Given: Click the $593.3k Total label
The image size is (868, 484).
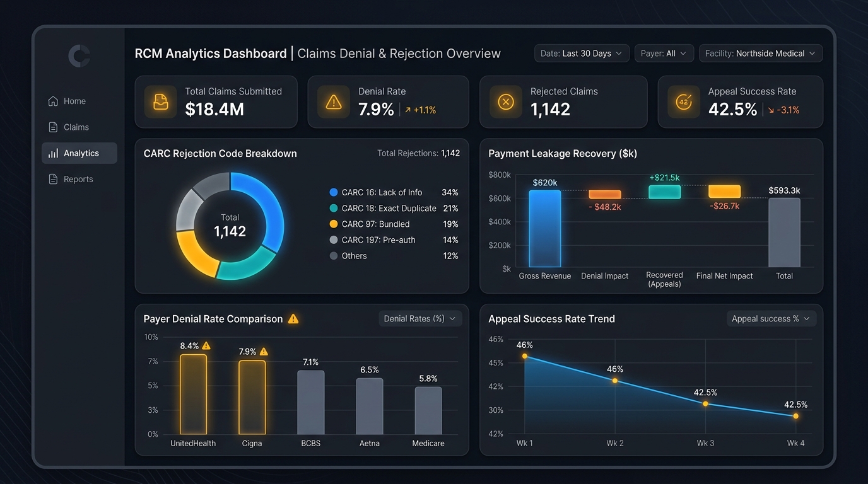Looking at the screenshot, I should coord(784,190).
